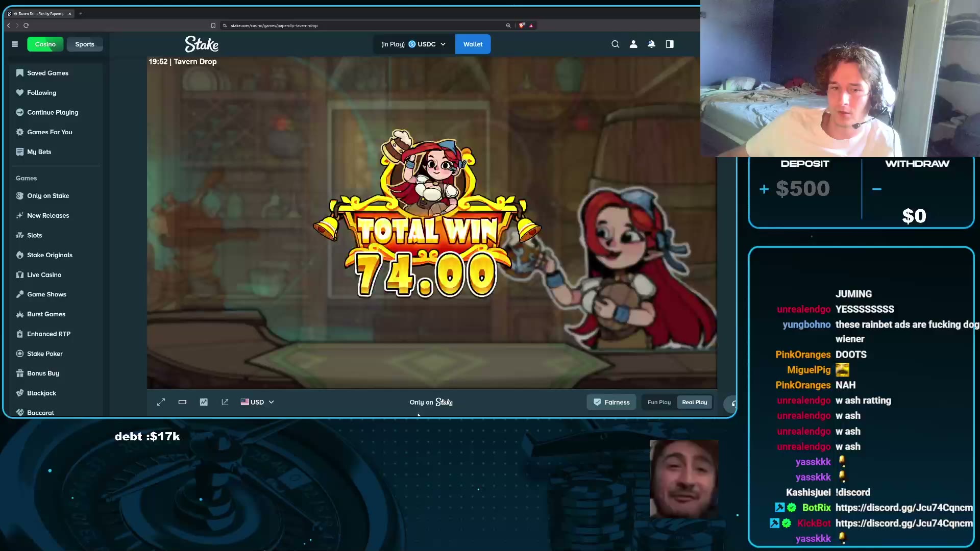
Task: Pop out the game window
Action: [225, 403]
